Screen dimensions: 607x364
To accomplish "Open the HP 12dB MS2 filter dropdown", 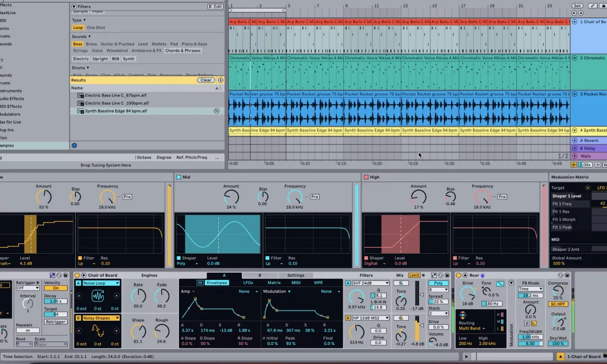I will coord(370,318).
